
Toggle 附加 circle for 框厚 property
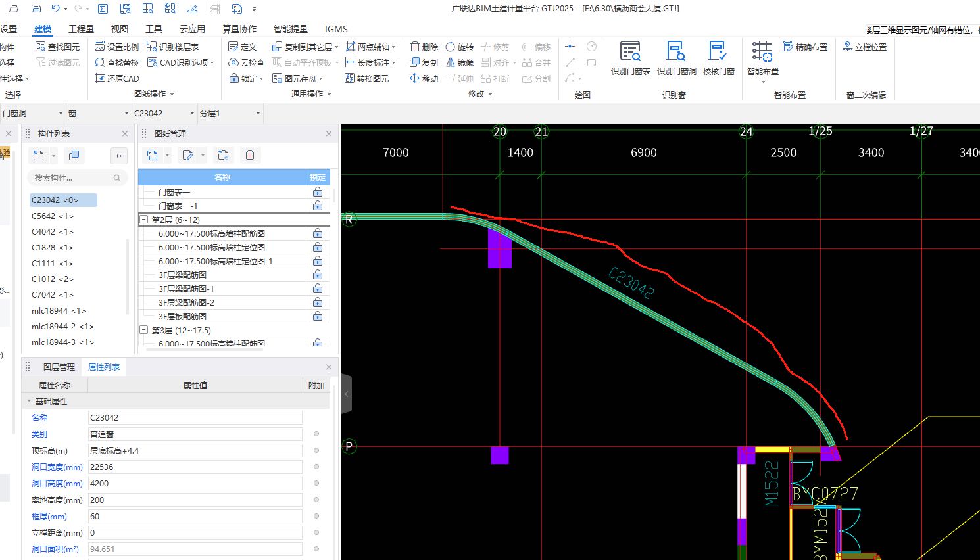point(316,516)
